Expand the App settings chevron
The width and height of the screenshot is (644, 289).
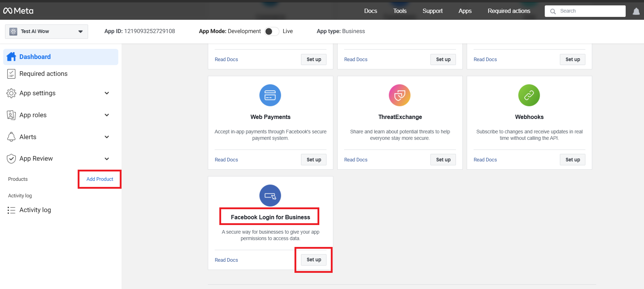tap(107, 93)
